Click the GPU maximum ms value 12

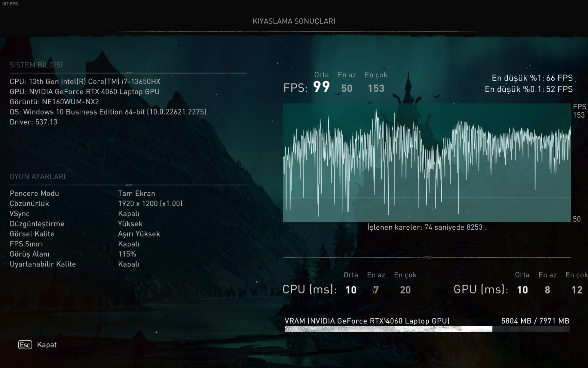pos(577,290)
